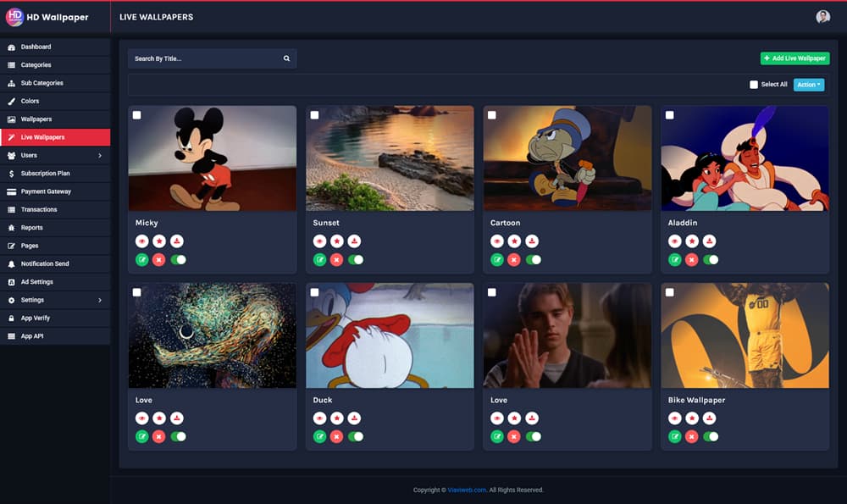Image resolution: width=847 pixels, height=504 pixels.
Task: Edit the Bike Wallpaper entry
Action: (675, 436)
